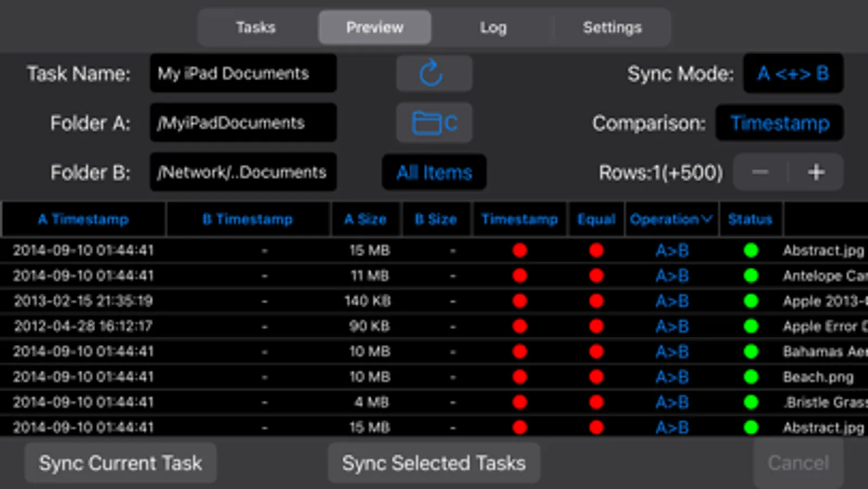Go to the Settings tab
Image resolution: width=868 pixels, height=489 pixels.
point(612,27)
